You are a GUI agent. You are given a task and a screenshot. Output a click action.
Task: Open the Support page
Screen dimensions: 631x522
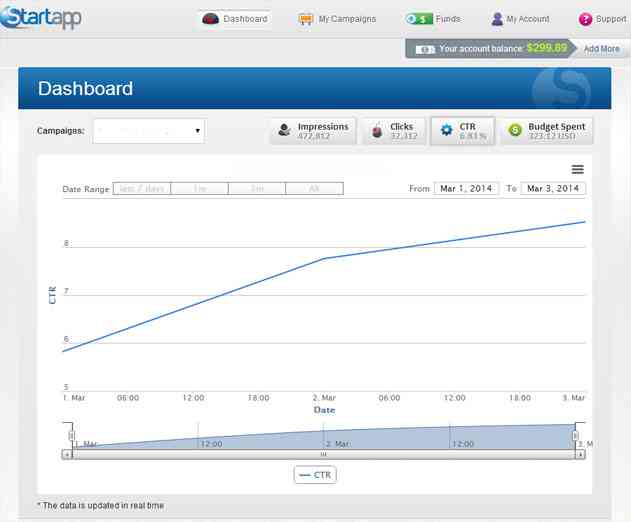602,19
